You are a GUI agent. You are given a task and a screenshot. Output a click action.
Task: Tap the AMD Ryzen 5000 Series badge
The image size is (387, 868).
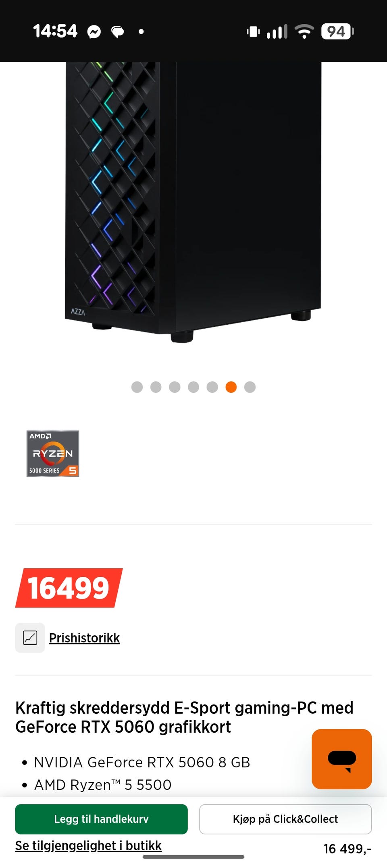pyautogui.click(x=53, y=454)
